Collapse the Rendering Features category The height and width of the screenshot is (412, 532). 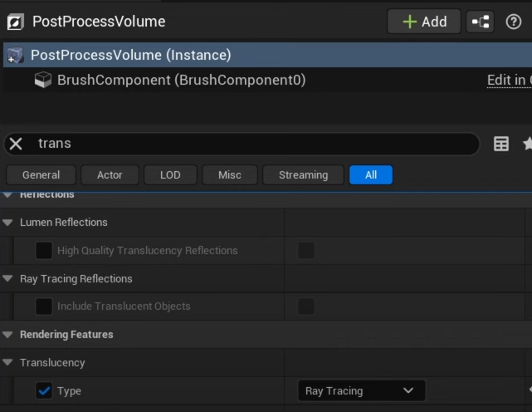tap(8, 335)
